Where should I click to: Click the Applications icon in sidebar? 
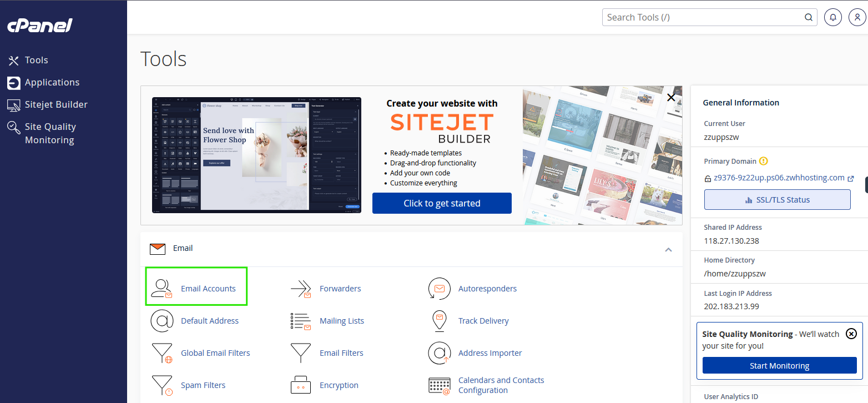[14, 83]
